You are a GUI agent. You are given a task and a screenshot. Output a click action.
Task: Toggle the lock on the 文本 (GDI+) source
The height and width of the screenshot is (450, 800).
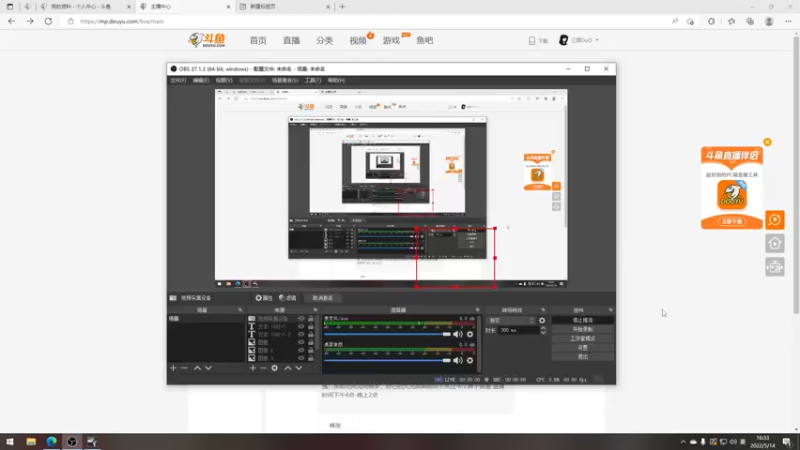pos(311,327)
